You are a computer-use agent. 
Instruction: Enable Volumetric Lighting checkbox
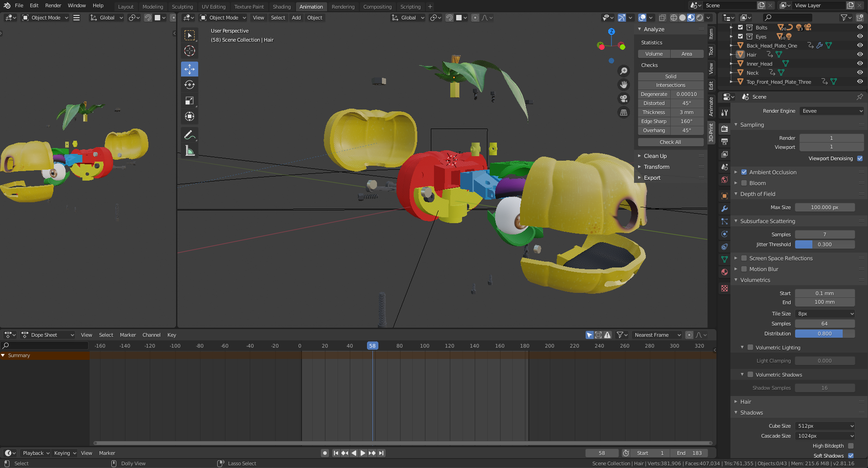coord(750,347)
